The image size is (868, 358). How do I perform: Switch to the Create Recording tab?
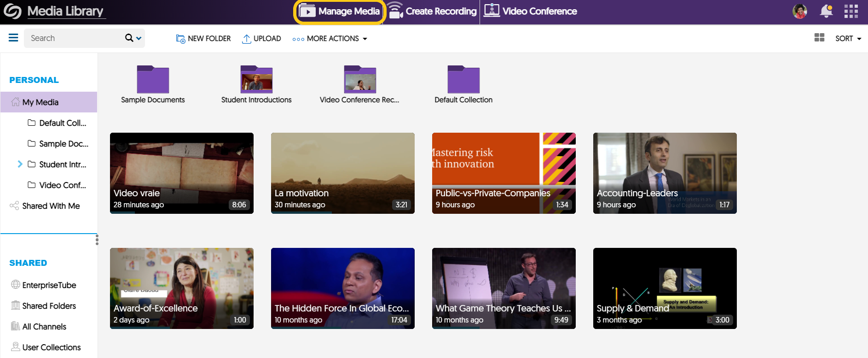432,12
